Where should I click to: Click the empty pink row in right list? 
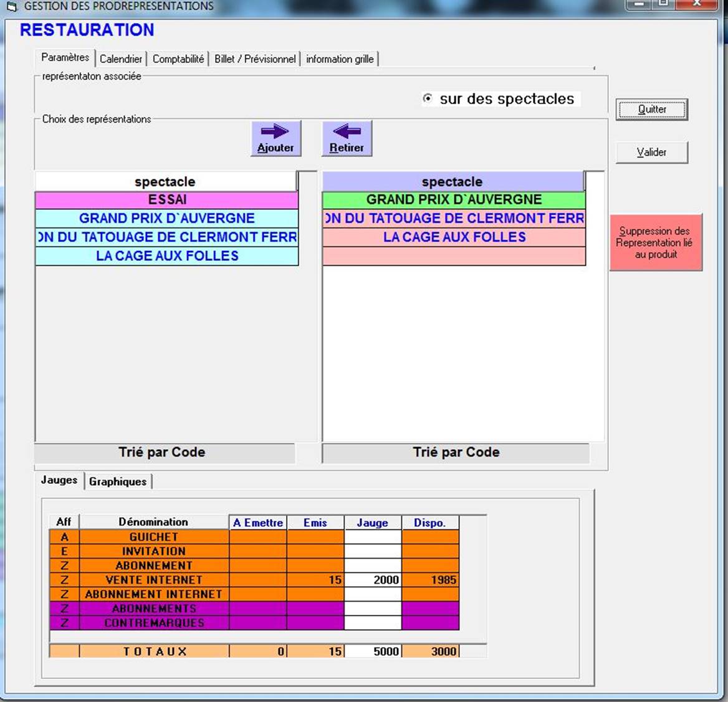pos(454,255)
